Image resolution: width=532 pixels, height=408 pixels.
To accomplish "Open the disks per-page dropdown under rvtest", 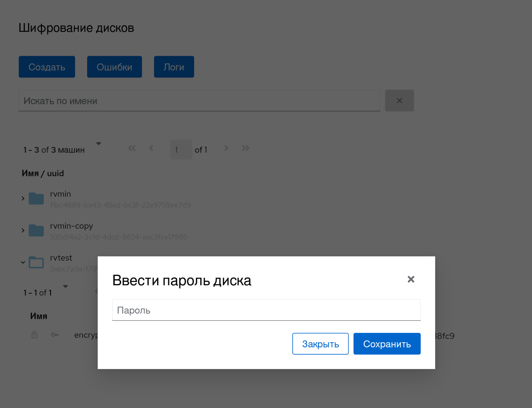I will (65, 286).
